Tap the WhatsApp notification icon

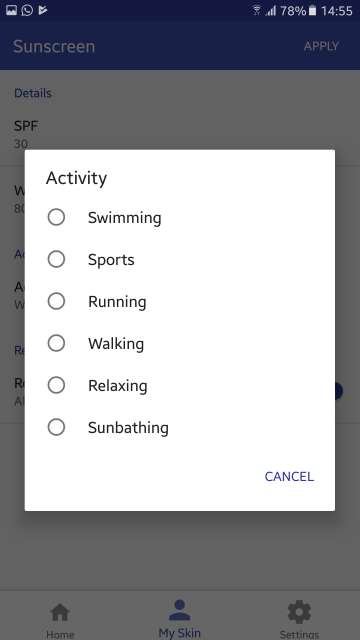coord(27,10)
